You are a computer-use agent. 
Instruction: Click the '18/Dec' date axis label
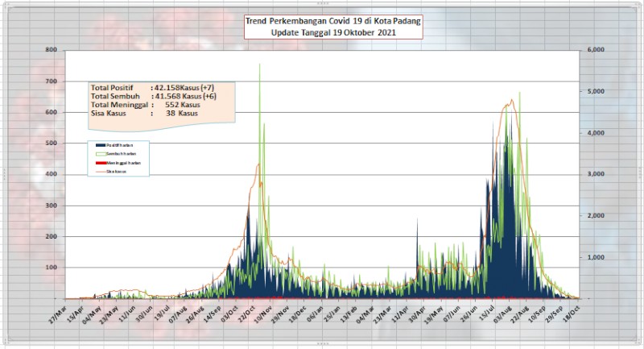[298, 314]
